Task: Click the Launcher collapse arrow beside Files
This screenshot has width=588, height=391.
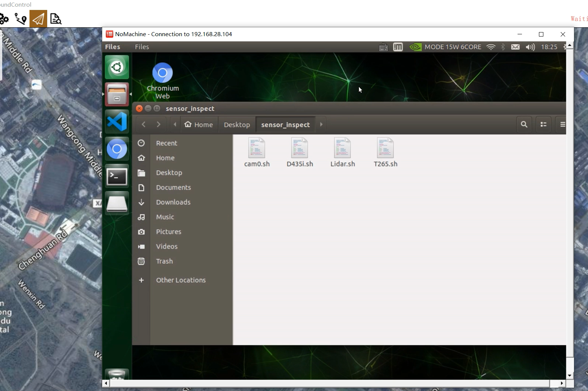Action: [131, 94]
